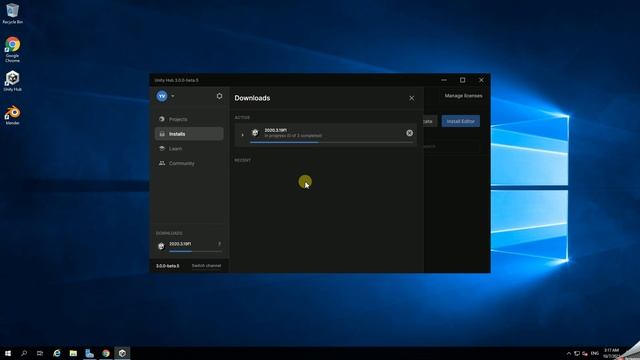Viewport: 640px width, 360px height.
Task: Open the Projects section
Action: pos(189,119)
